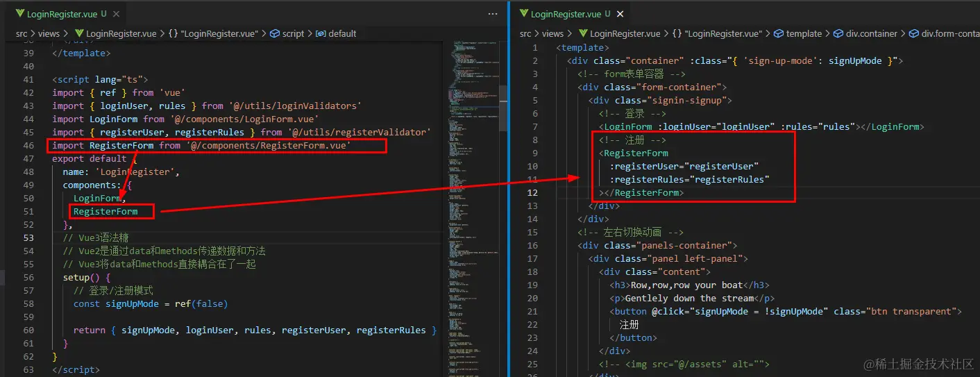Click the '注册' text on line 22

pos(630,325)
